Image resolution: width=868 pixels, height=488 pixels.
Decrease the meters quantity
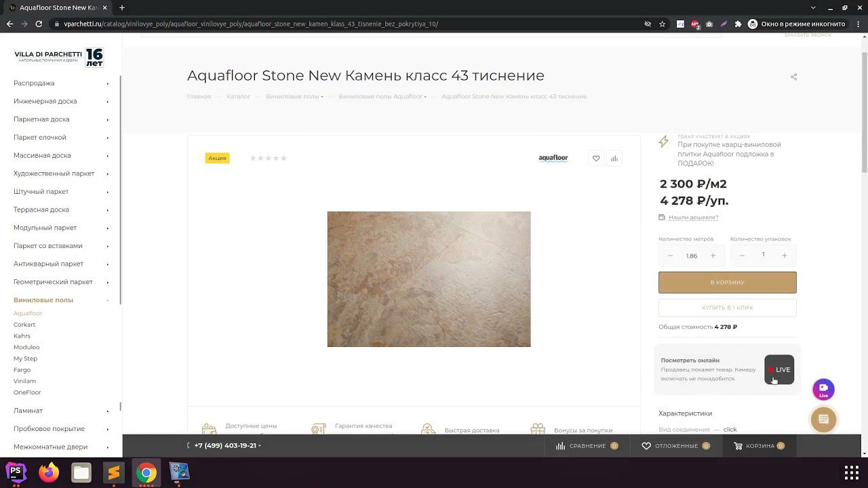[x=670, y=256]
